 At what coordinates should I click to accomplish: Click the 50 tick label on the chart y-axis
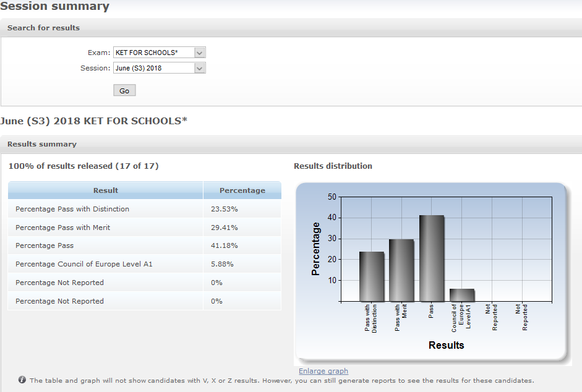coord(332,197)
